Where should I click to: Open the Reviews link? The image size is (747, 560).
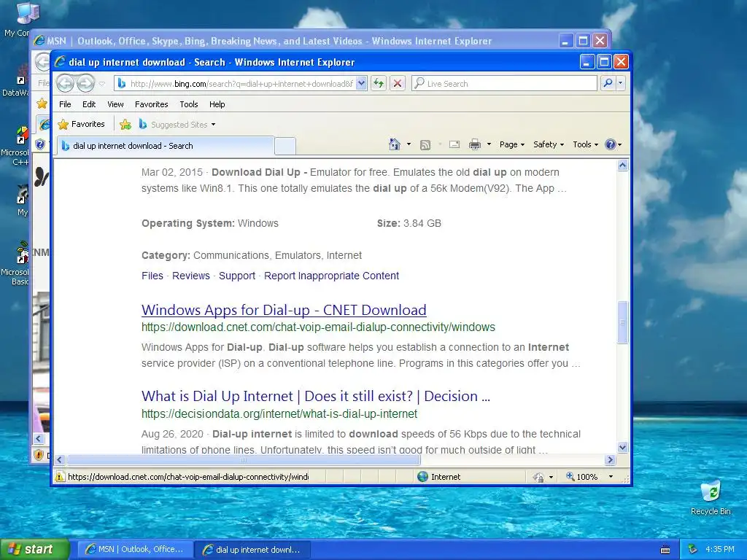[x=191, y=276]
